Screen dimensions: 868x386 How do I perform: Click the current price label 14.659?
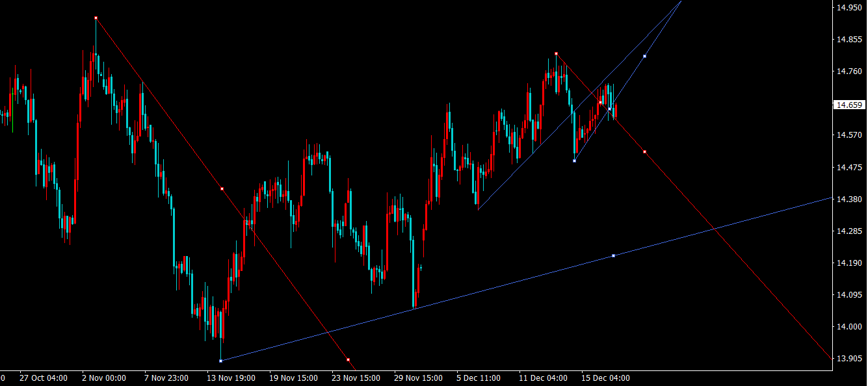pos(849,105)
